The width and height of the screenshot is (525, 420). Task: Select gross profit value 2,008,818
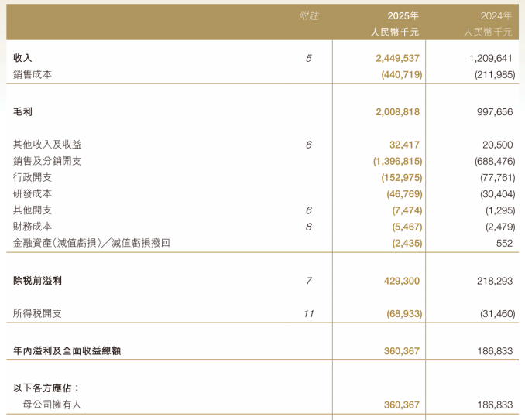click(x=397, y=111)
